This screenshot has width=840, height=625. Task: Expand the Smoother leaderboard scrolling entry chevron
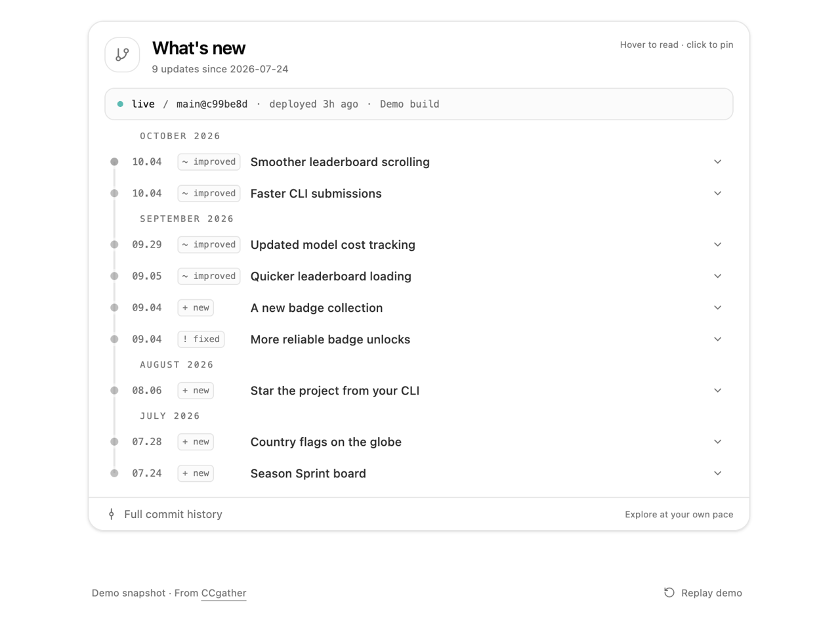(717, 162)
